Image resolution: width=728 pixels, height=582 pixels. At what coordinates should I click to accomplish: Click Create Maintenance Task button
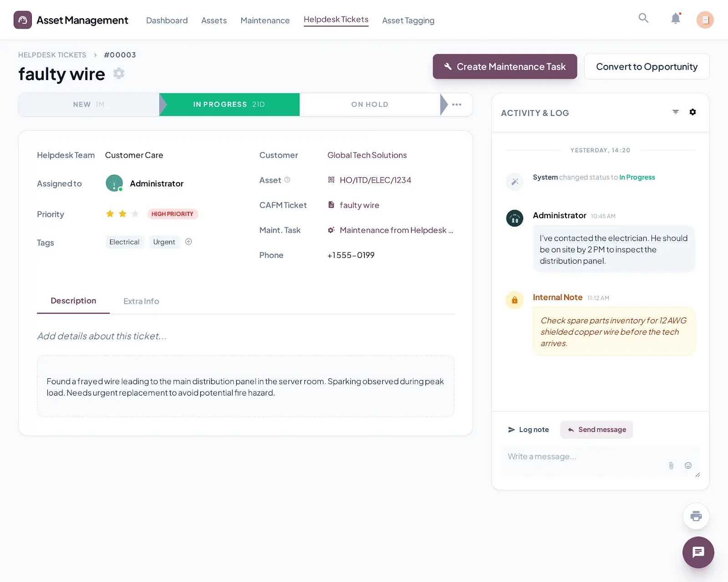[505, 67]
